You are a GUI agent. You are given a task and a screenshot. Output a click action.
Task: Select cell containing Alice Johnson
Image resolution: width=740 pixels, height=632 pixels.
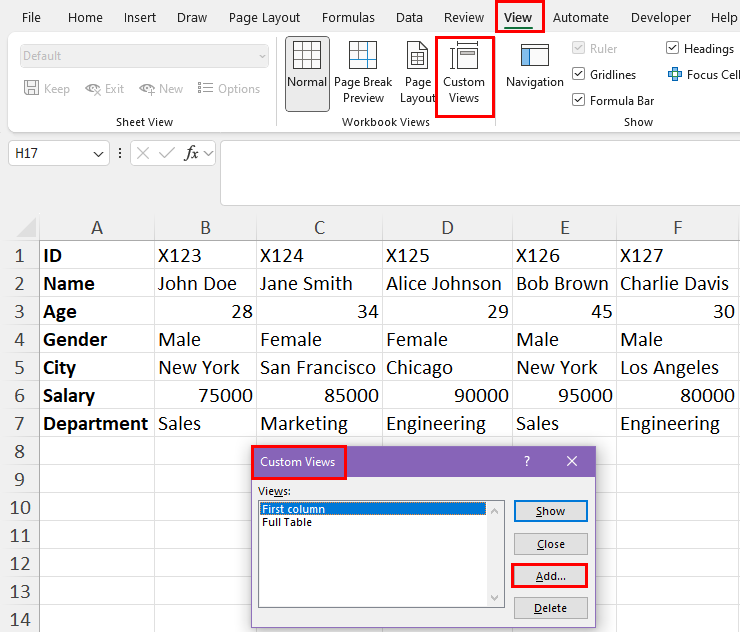tap(447, 283)
